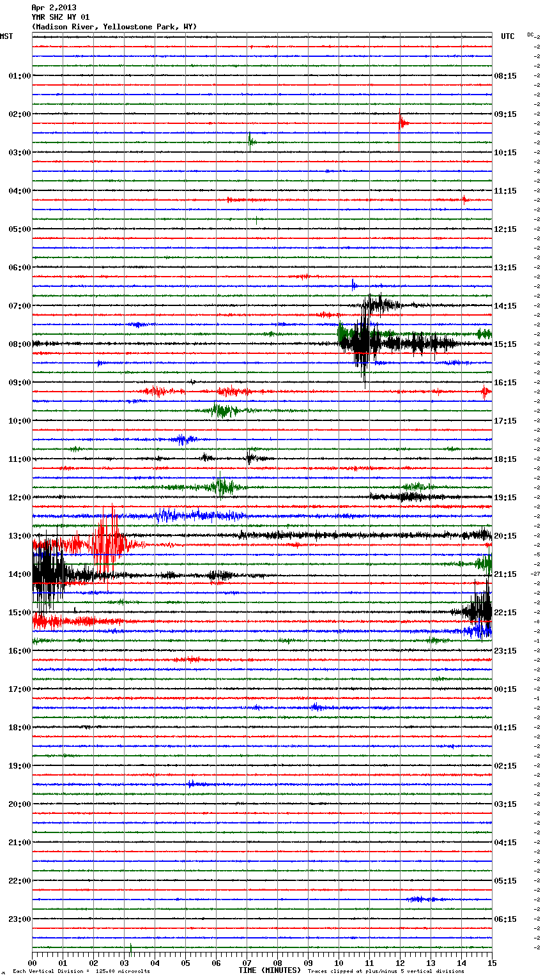Click the "16:15" UTC time label
The width and height of the screenshot is (543, 980).
pyautogui.click(x=505, y=383)
